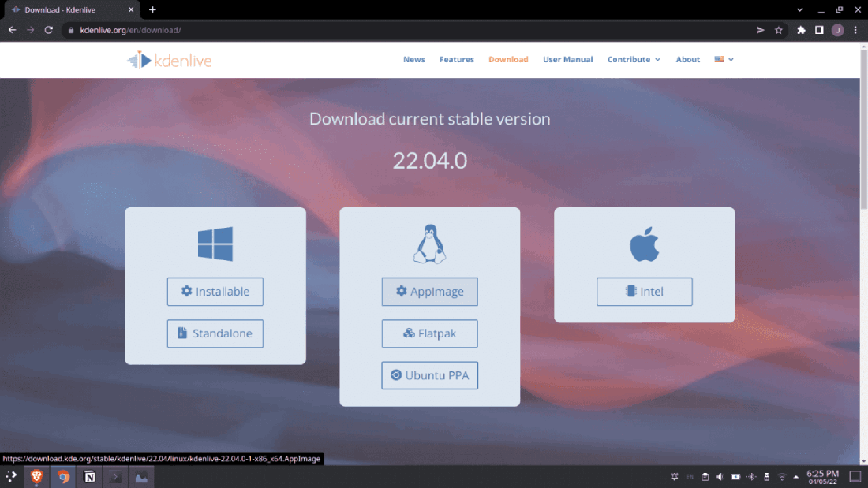Open the system monitor taskbar icon
Screen dimensions: 868x488
click(141, 476)
